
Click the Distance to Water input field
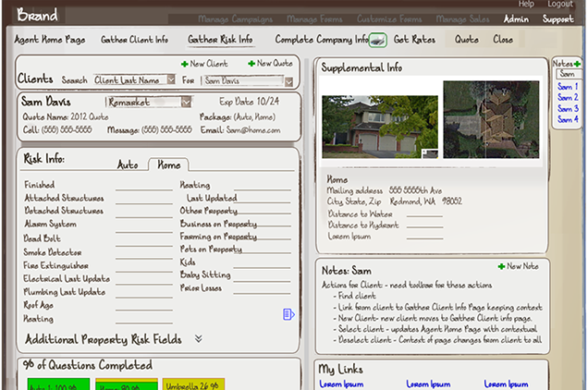[x=413, y=214]
